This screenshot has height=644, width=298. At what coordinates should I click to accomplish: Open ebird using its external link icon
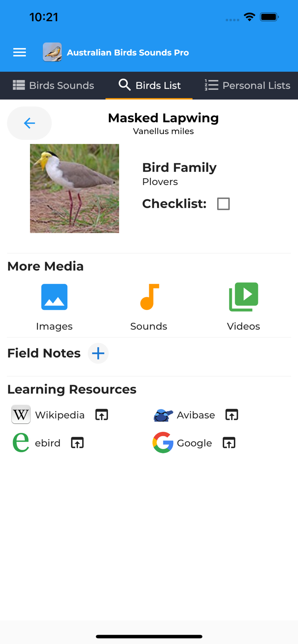pos(77,443)
